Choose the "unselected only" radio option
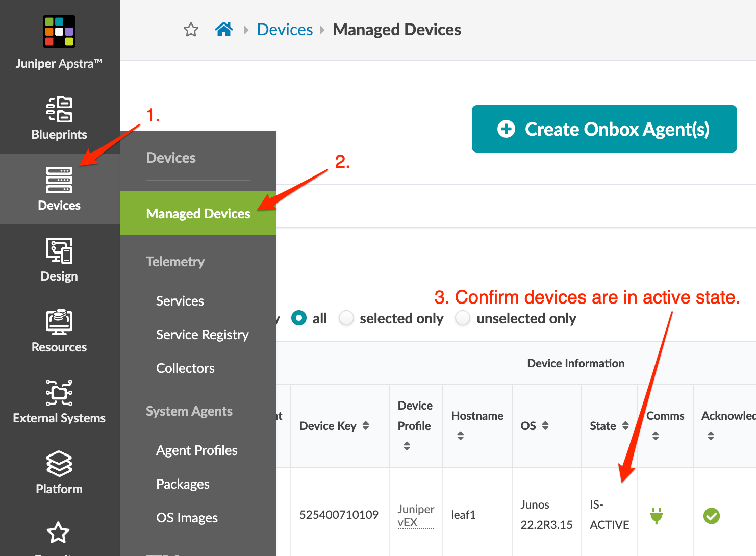 [463, 318]
